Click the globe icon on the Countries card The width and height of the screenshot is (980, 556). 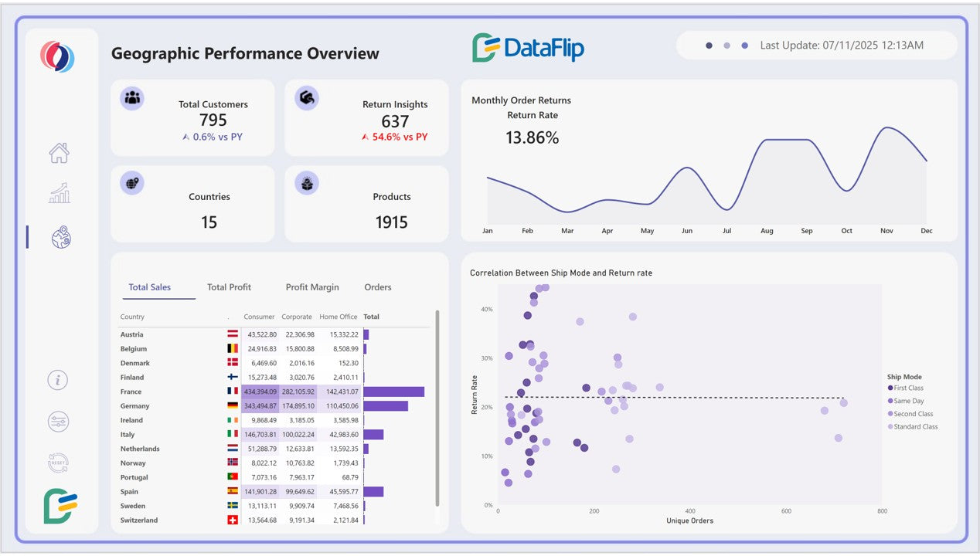click(131, 183)
